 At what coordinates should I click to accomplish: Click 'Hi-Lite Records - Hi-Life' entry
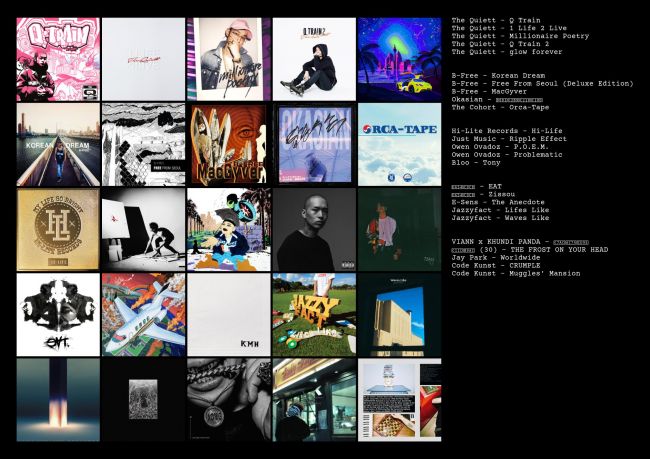[x=507, y=131]
